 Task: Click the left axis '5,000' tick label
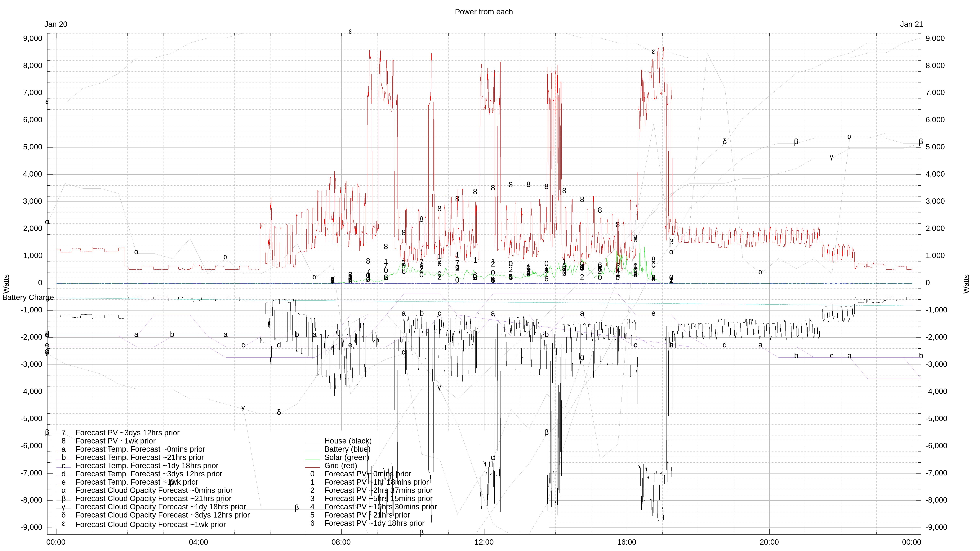(33, 147)
